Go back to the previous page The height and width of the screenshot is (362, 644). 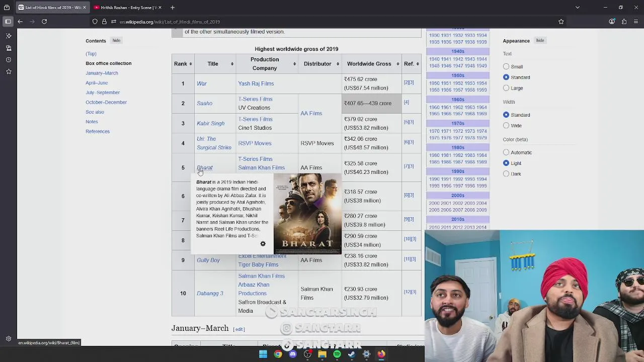[x=20, y=22]
